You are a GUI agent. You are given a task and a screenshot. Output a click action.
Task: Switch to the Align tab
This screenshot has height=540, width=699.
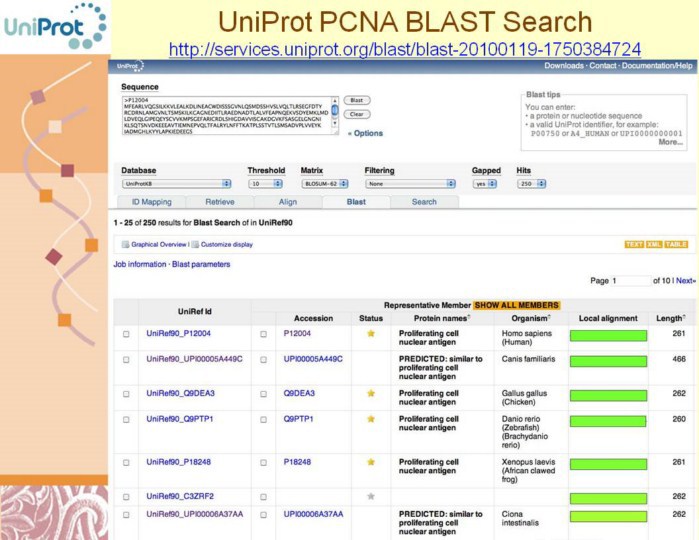coord(288,201)
